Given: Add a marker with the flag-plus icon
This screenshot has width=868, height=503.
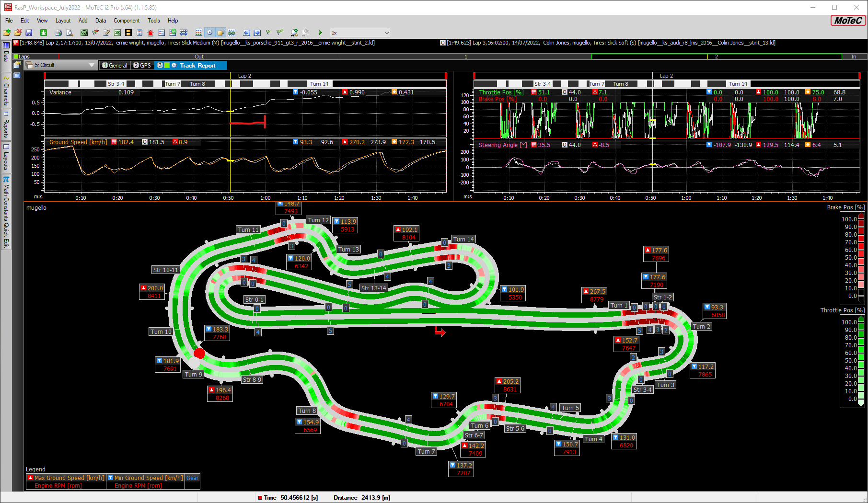Looking at the screenshot, I should pyautogui.click(x=280, y=33).
